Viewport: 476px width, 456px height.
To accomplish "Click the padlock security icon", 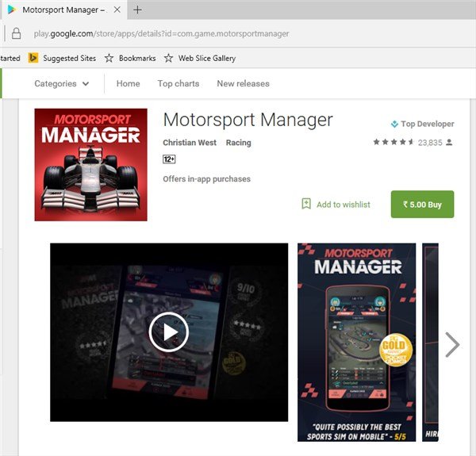I will coord(17,33).
